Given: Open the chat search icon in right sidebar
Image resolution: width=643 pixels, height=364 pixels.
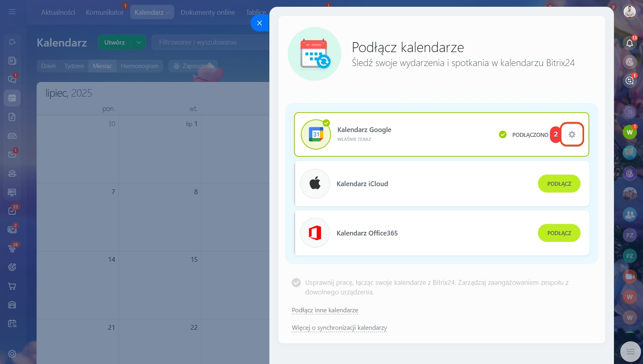Looking at the screenshot, I should pyautogui.click(x=629, y=81).
